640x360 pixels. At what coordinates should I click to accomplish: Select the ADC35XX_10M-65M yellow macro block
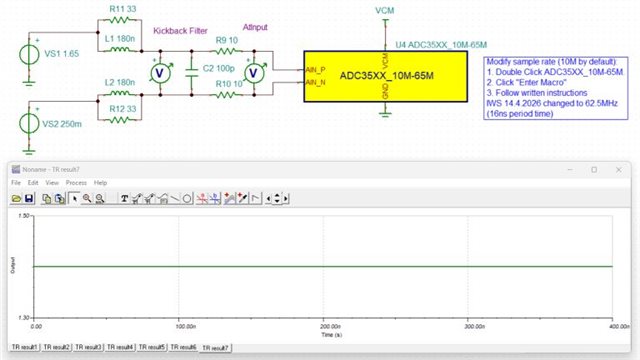[x=386, y=76]
